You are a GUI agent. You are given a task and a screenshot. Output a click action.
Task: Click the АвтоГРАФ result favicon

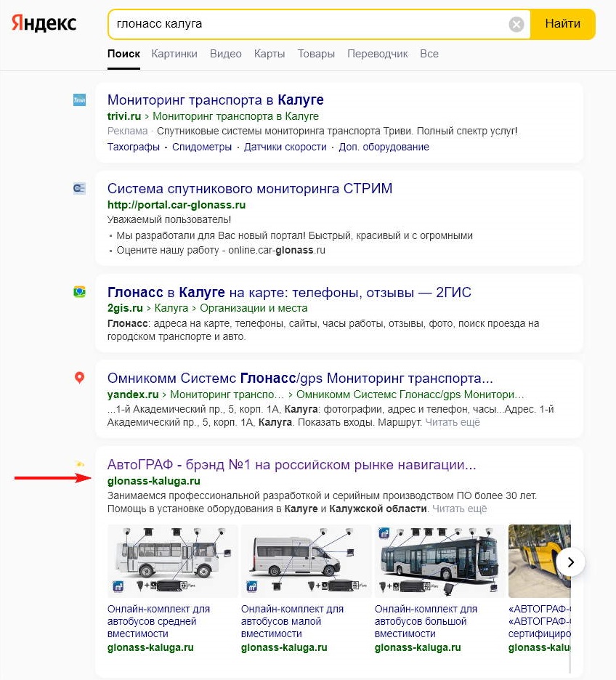(x=80, y=464)
